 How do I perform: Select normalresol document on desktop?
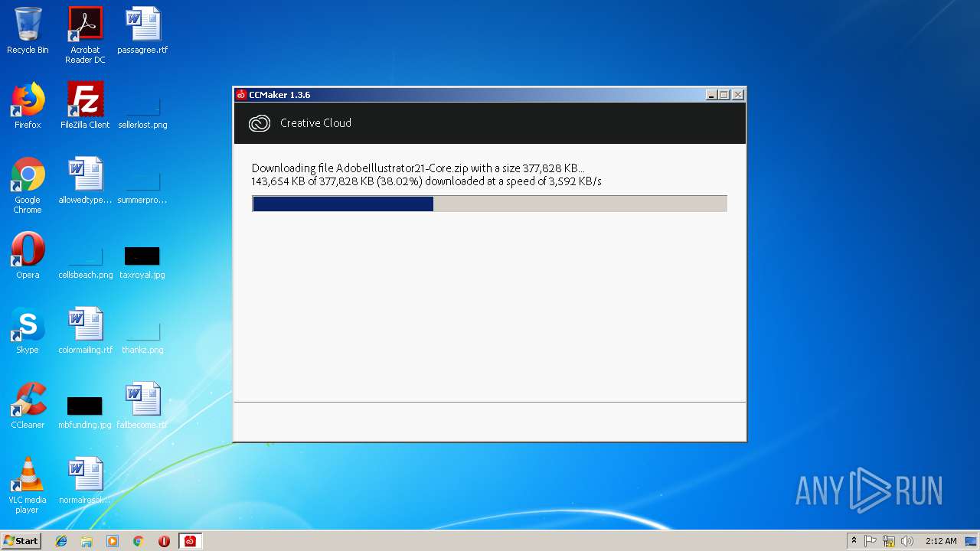(x=85, y=481)
